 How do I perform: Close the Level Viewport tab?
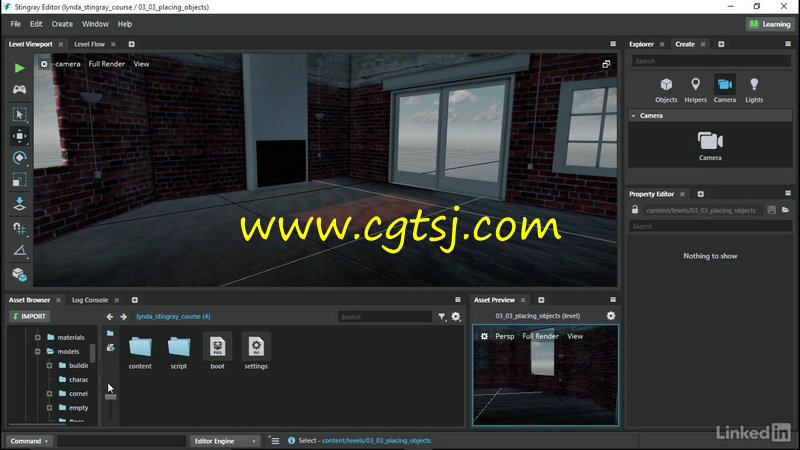(x=61, y=44)
